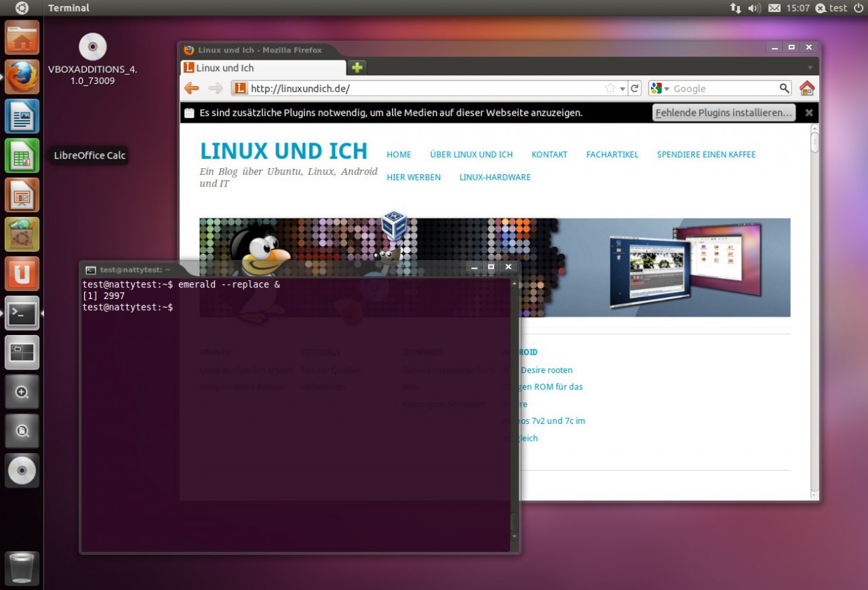Open the Home Folder launcher icon
The image size is (868, 590).
coord(22,37)
